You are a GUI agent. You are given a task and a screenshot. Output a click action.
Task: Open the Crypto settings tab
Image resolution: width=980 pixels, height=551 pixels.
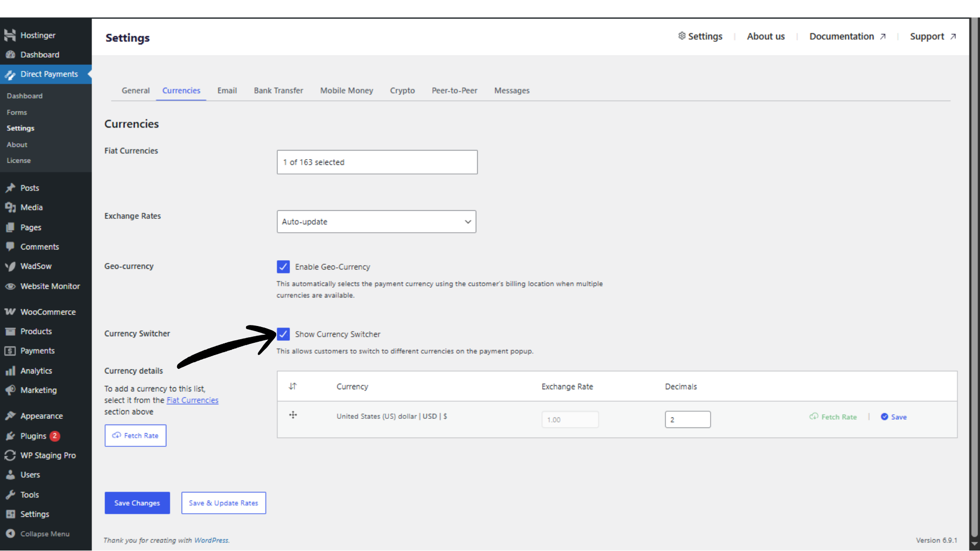[x=402, y=90]
